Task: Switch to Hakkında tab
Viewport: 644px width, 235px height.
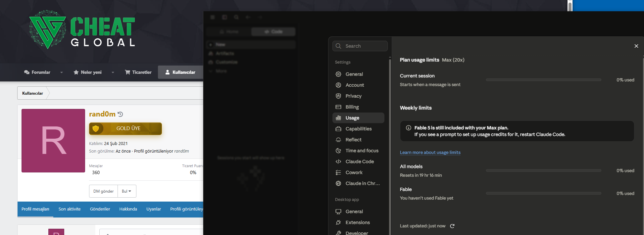Action: [x=128, y=209]
